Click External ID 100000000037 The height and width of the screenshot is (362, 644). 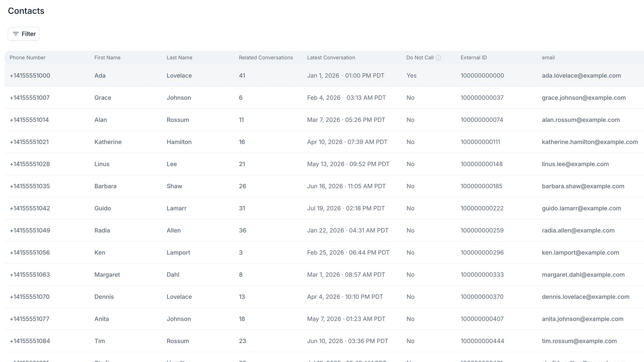point(482,98)
